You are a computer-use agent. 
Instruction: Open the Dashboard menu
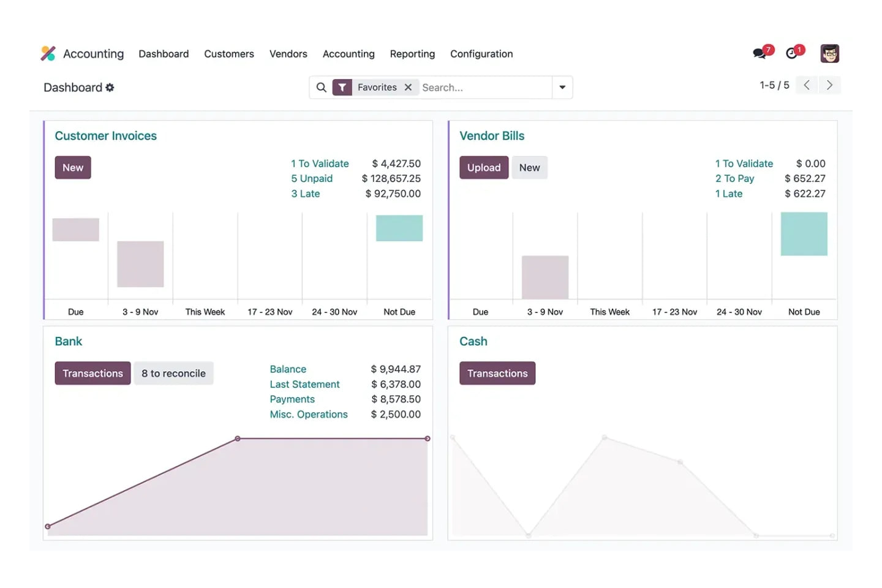pyautogui.click(x=164, y=54)
